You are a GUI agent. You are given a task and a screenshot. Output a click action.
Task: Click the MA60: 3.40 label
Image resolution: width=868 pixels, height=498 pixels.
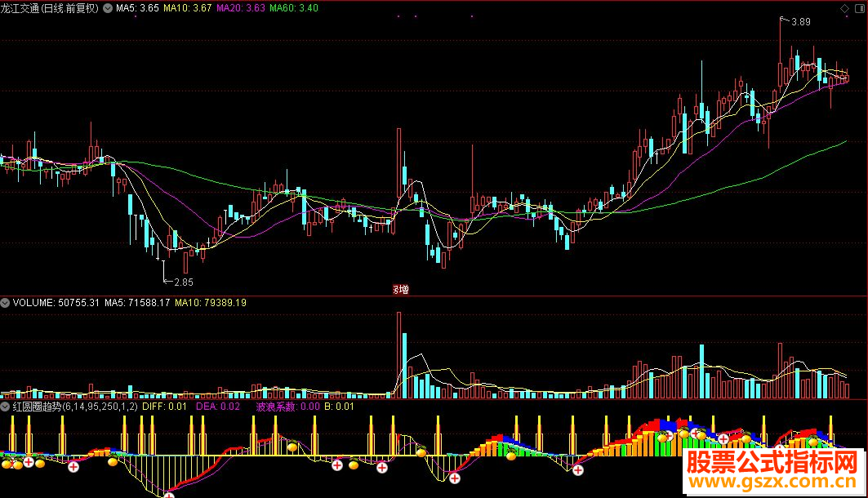(x=294, y=8)
